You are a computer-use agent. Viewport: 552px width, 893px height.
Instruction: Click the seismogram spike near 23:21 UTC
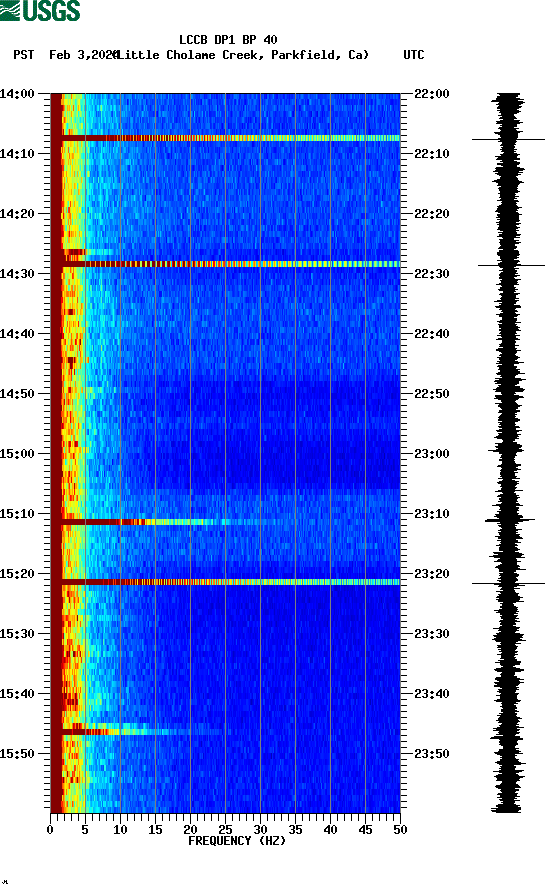coord(508,583)
